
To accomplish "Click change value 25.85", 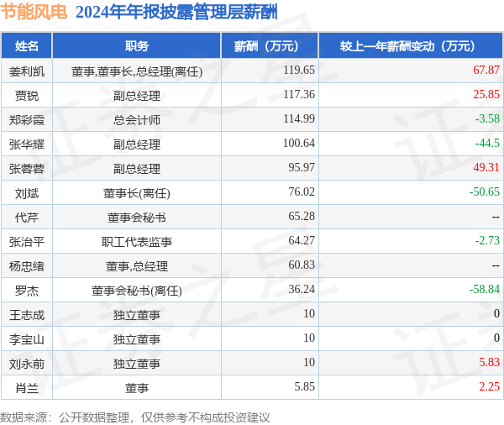I will click(x=486, y=95).
